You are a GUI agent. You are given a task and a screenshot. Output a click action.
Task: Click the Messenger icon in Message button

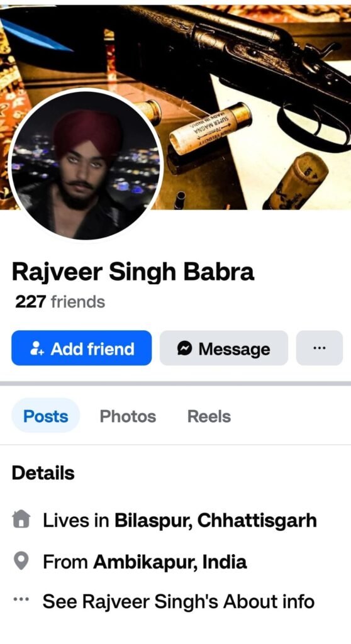tap(184, 348)
